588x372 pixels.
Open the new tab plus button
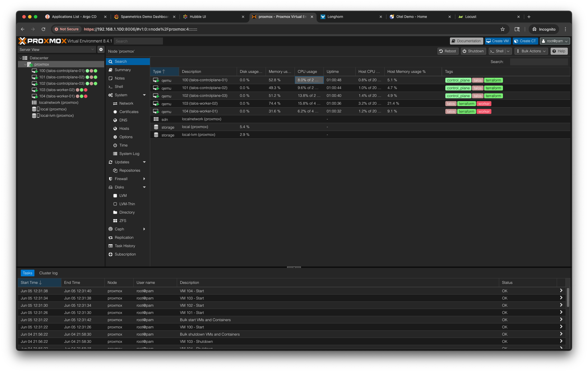(529, 17)
